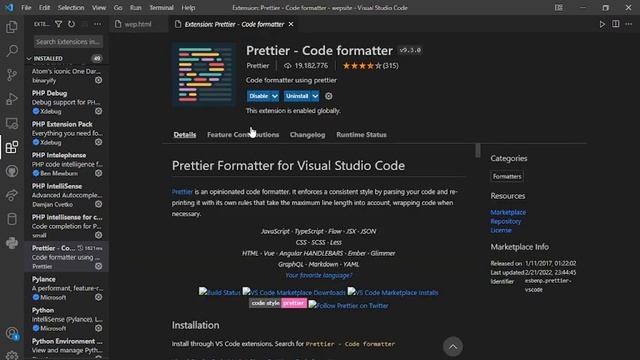Switch to the Changelog tab
The image size is (640, 360).
point(307,135)
